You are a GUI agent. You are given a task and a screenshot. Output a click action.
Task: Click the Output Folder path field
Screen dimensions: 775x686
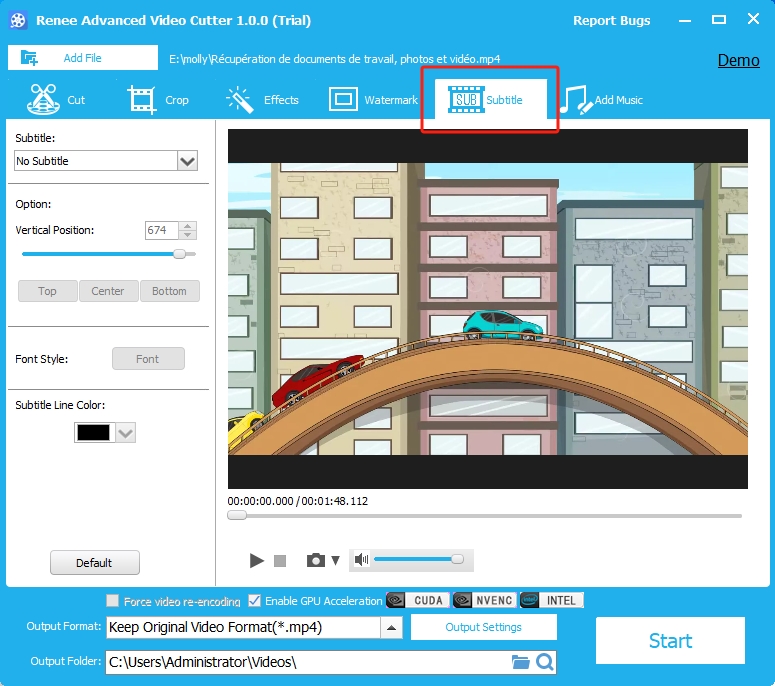point(305,662)
